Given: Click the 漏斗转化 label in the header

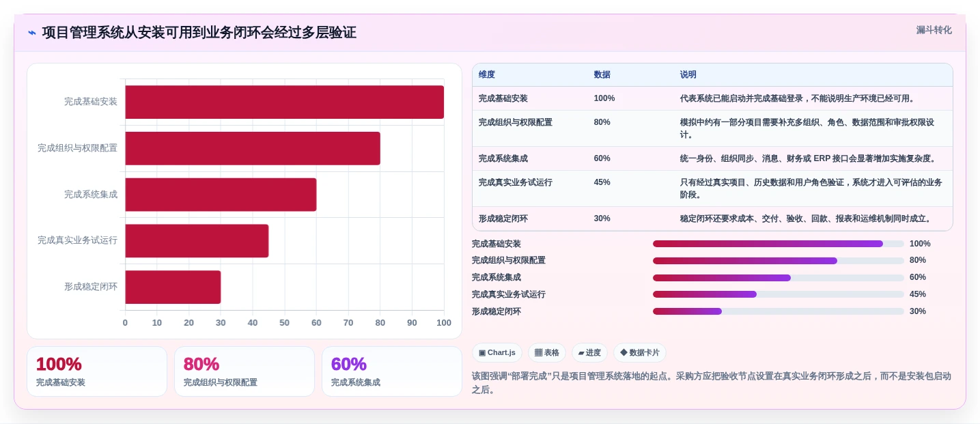Looking at the screenshot, I should coord(934,30).
